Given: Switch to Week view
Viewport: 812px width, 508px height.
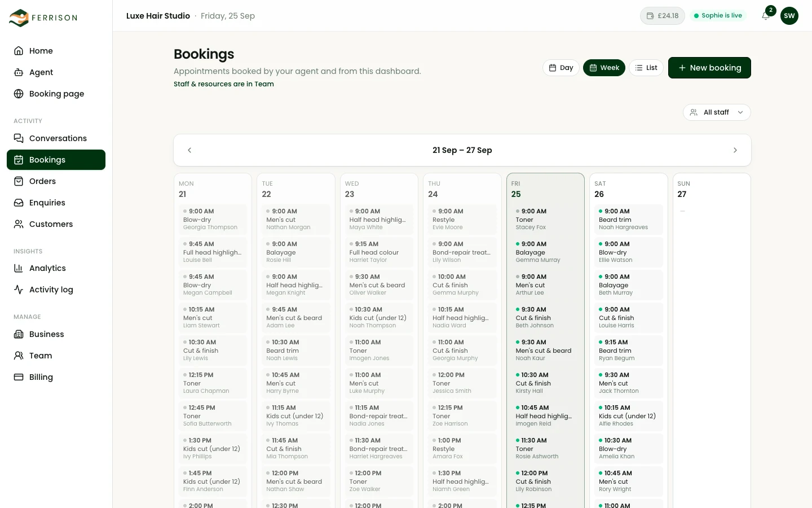Looking at the screenshot, I should [x=604, y=68].
